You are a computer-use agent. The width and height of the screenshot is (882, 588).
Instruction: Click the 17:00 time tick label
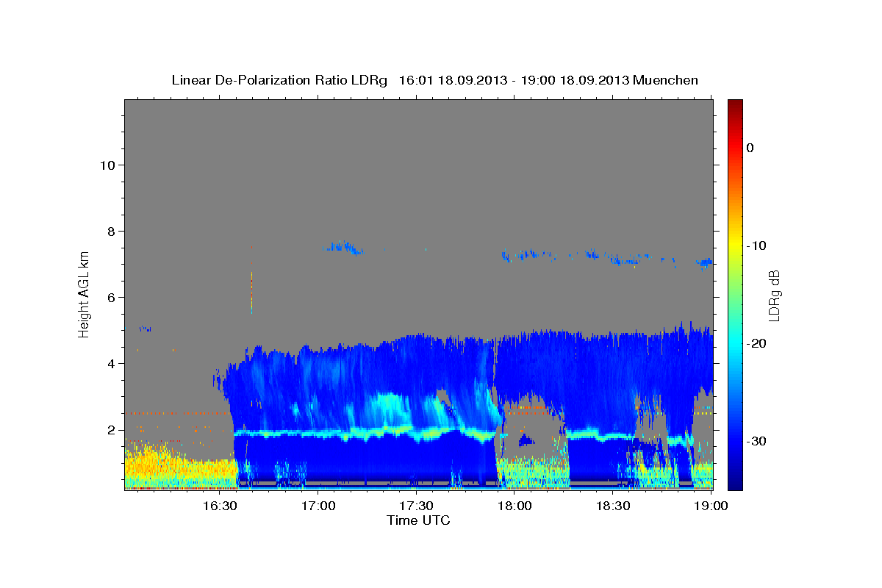click(x=320, y=506)
